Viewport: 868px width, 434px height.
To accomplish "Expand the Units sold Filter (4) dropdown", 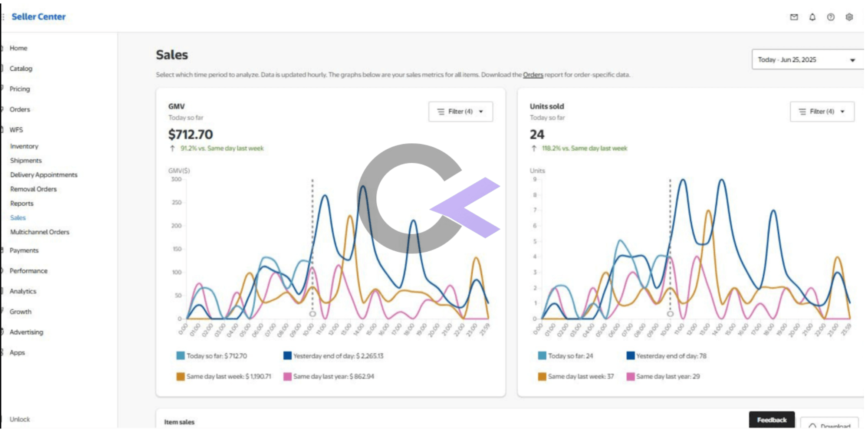I will tap(822, 112).
